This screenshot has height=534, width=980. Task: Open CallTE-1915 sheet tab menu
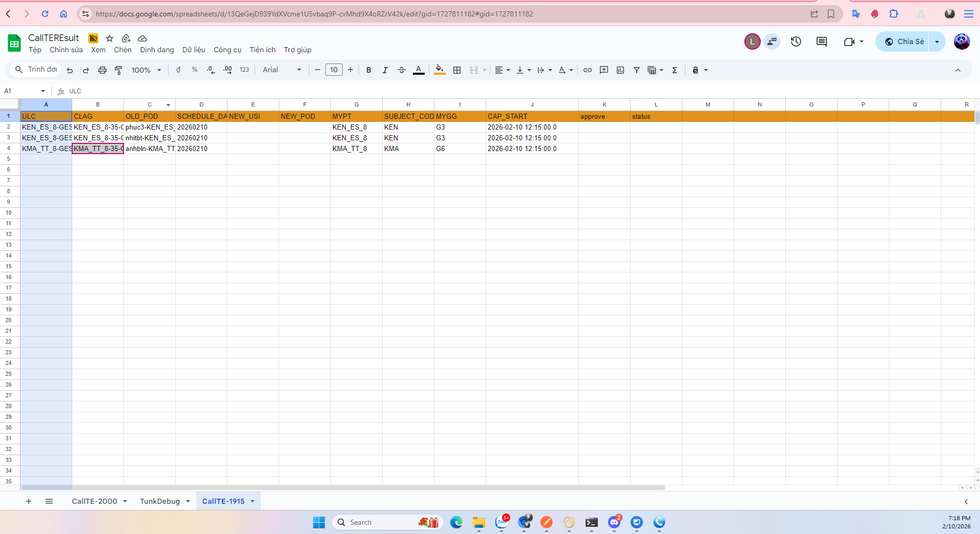point(253,501)
